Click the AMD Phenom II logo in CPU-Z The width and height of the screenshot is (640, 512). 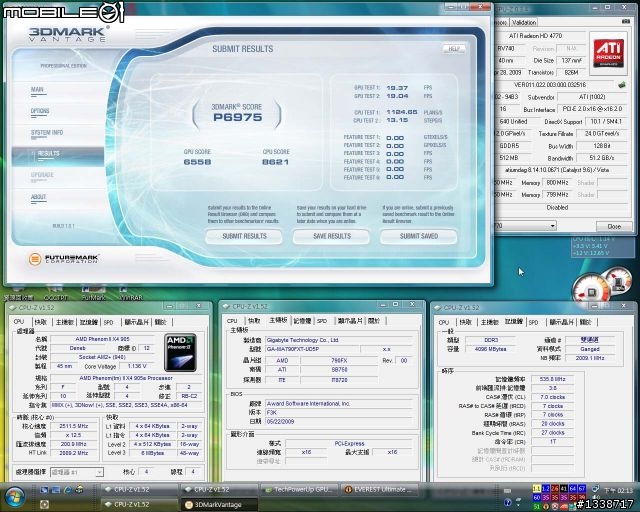(x=180, y=353)
